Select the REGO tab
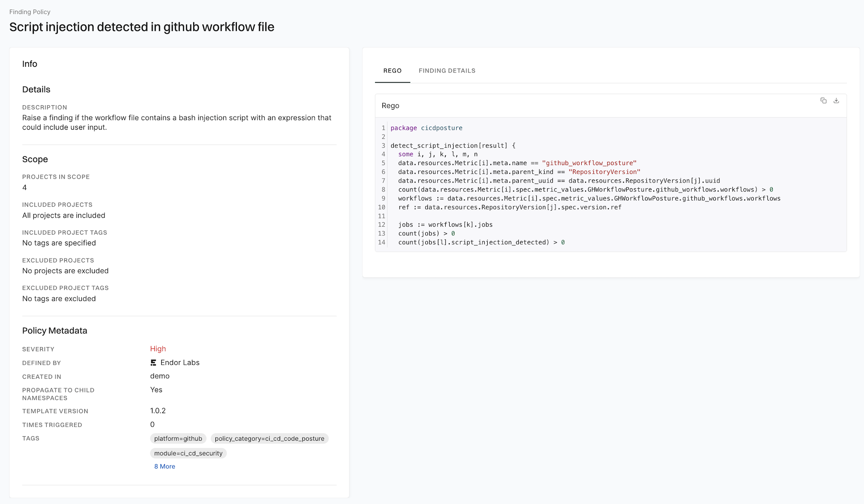Image resolution: width=864 pixels, height=504 pixels. [392, 70]
